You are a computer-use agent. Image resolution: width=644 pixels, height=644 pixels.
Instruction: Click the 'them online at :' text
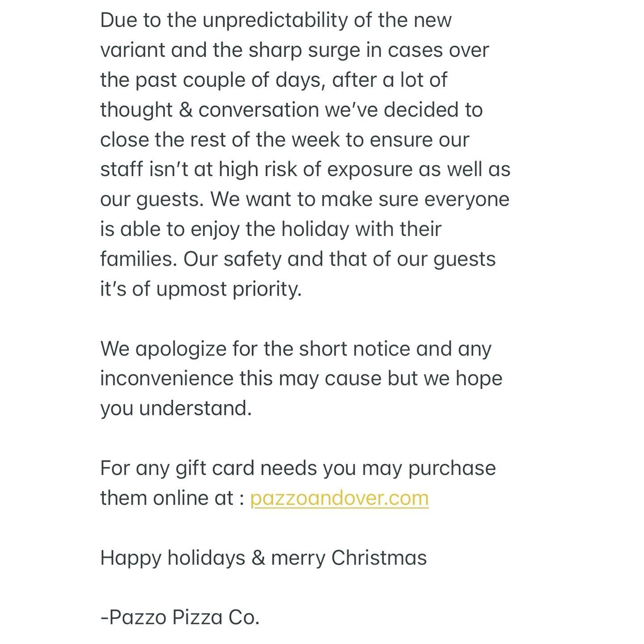point(172,498)
